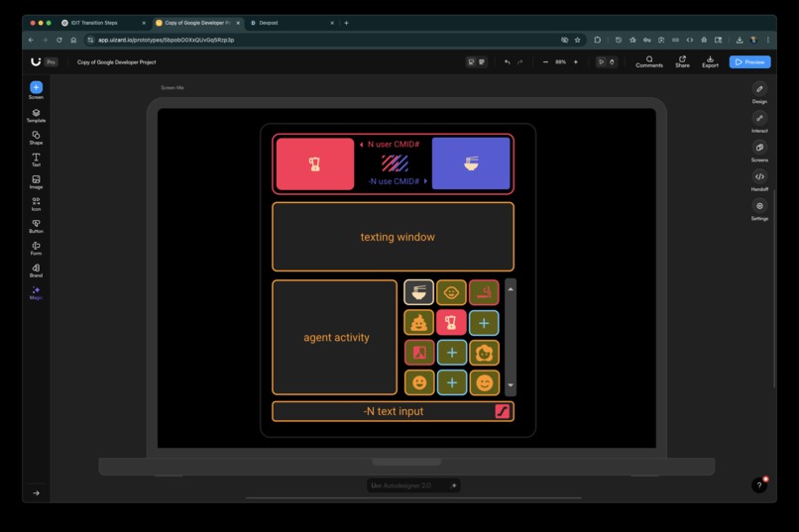799x532 pixels.
Task: Add a new Screen from the sidebar
Action: tap(36, 90)
